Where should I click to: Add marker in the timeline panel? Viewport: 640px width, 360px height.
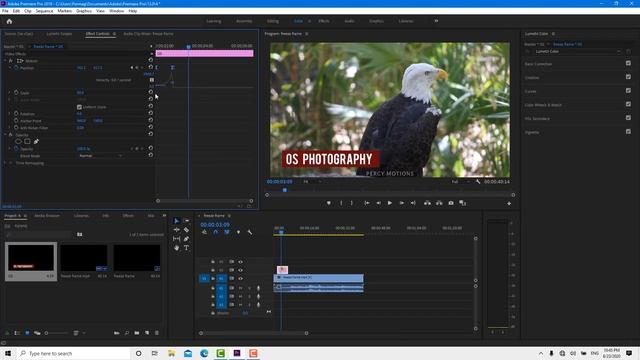coord(238,232)
